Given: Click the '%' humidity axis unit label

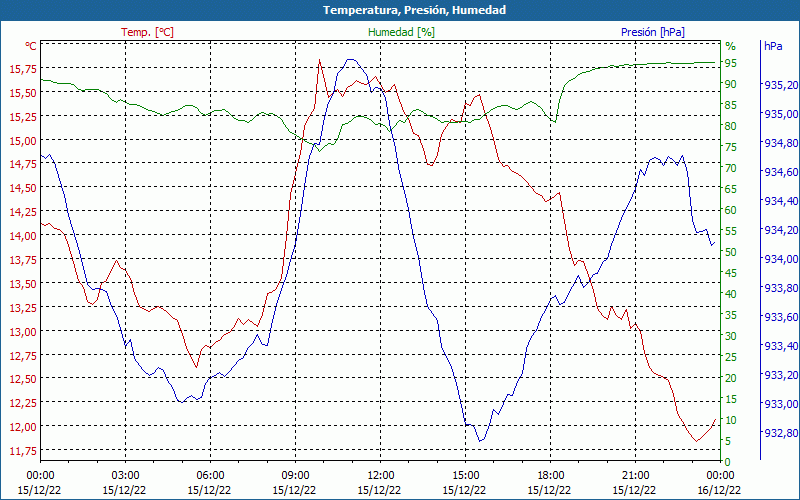Looking at the screenshot, I should click(x=731, y=46).
